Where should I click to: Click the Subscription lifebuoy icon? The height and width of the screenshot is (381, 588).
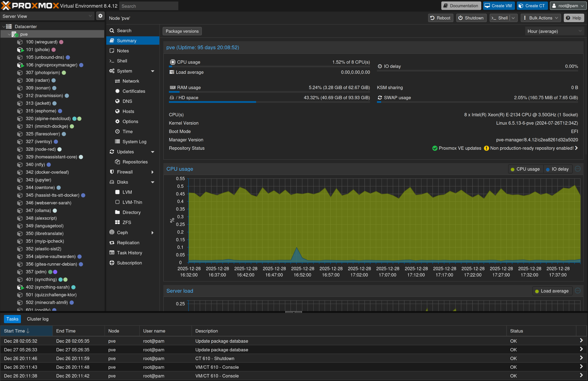pyautogui.click(x=112, y=263)
